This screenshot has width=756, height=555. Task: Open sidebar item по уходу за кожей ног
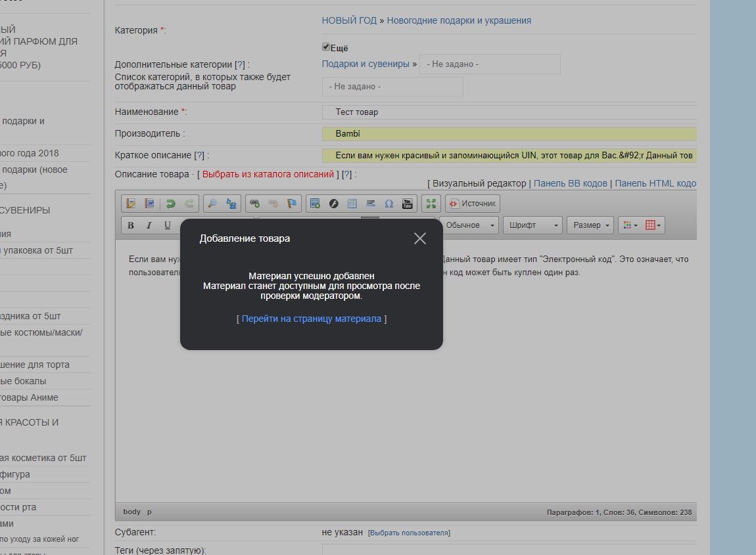point(39,539)
